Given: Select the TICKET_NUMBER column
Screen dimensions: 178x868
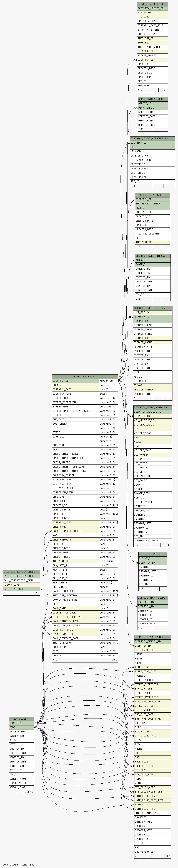Looking at the screenshot, I should point(152,56).
